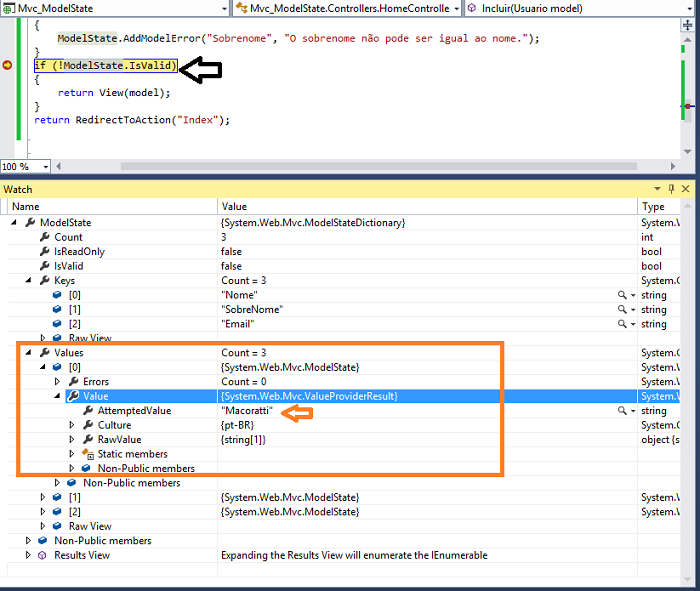Open the Watch window options dropdown arrow

click(656, 189)
